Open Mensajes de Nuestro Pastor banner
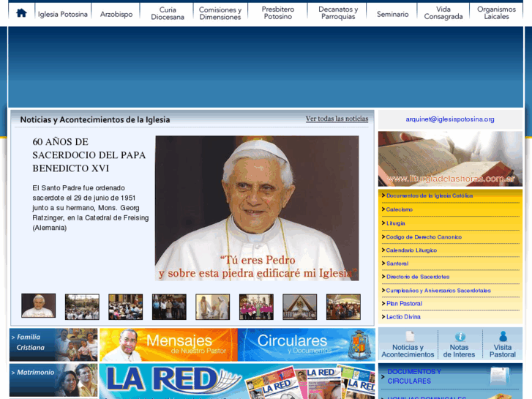532x399 pixels. (168, 345)
